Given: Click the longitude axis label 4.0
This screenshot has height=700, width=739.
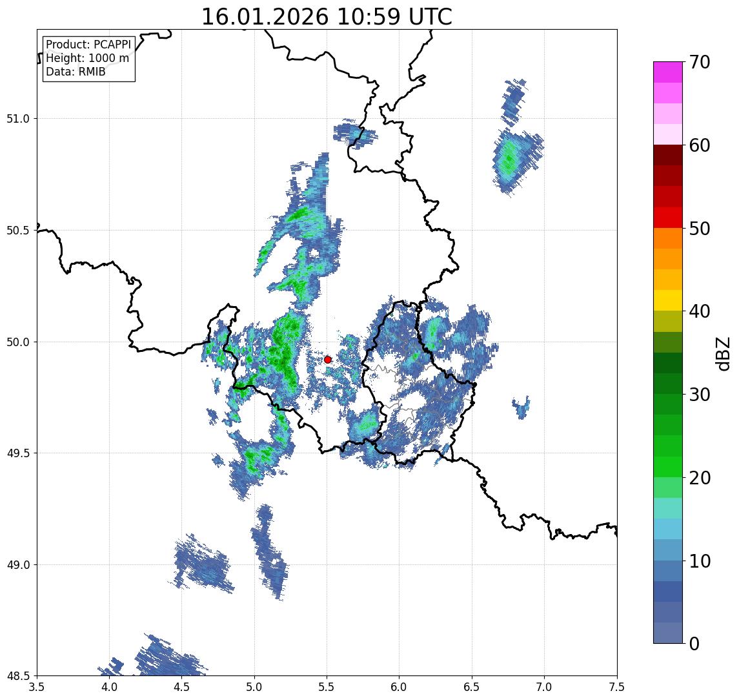Looking at the screenshot, I should coord(109,687).
